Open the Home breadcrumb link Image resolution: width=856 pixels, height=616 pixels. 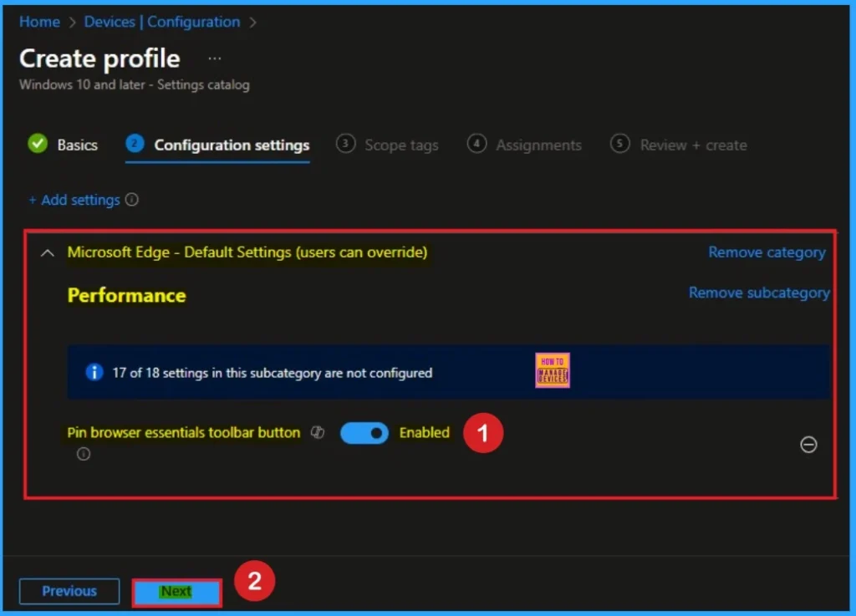pos(39,22)
